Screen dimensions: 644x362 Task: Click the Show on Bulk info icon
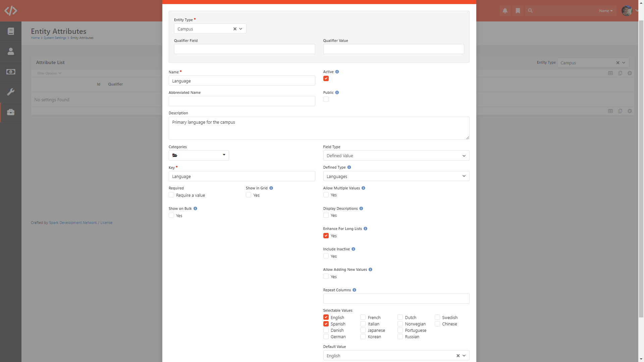click(x=195, y=208)
